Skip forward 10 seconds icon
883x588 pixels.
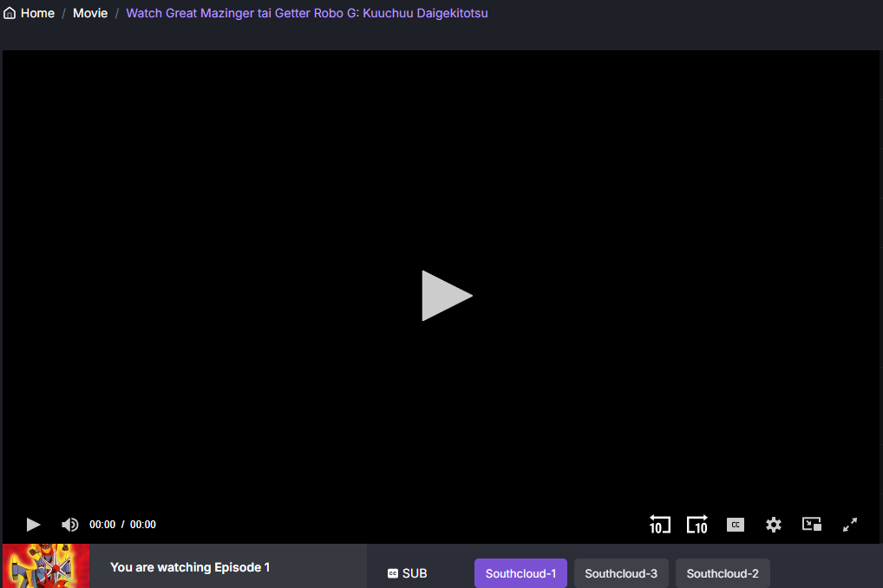[697, 525]
